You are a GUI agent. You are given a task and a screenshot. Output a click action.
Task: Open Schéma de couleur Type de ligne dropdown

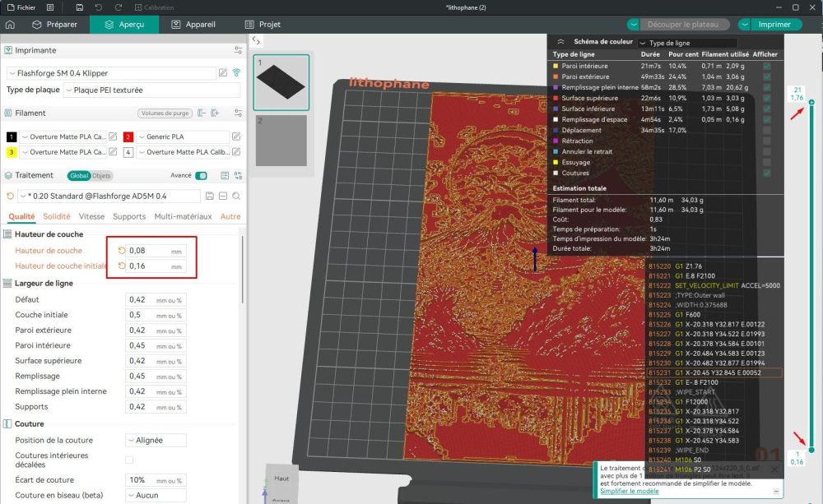click(687, 43)
